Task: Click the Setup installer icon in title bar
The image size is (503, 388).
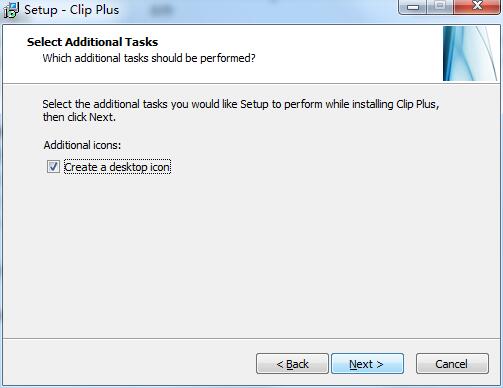Action: coord(11,10)
